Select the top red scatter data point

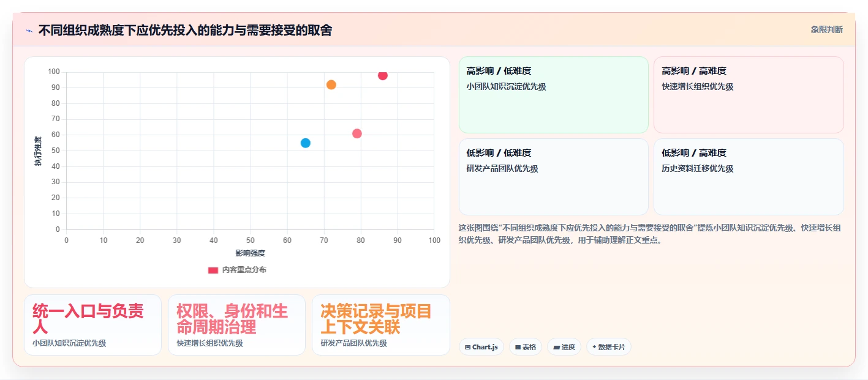click(383, 75)
